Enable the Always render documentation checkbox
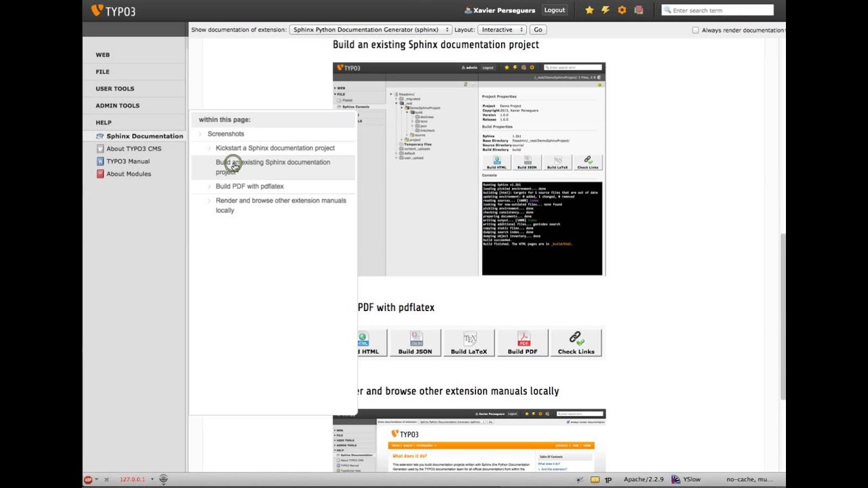The width and height of the screenshot is (868, 488). click(x=695, y=30)
